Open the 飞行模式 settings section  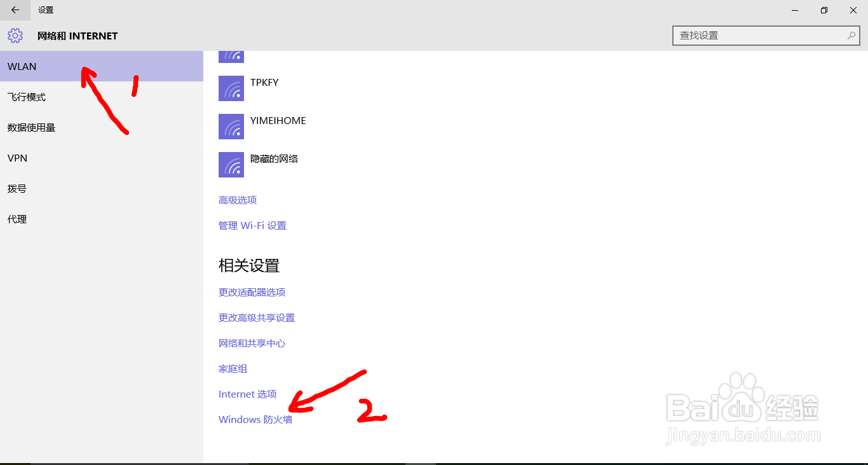(x=25, y=97)
